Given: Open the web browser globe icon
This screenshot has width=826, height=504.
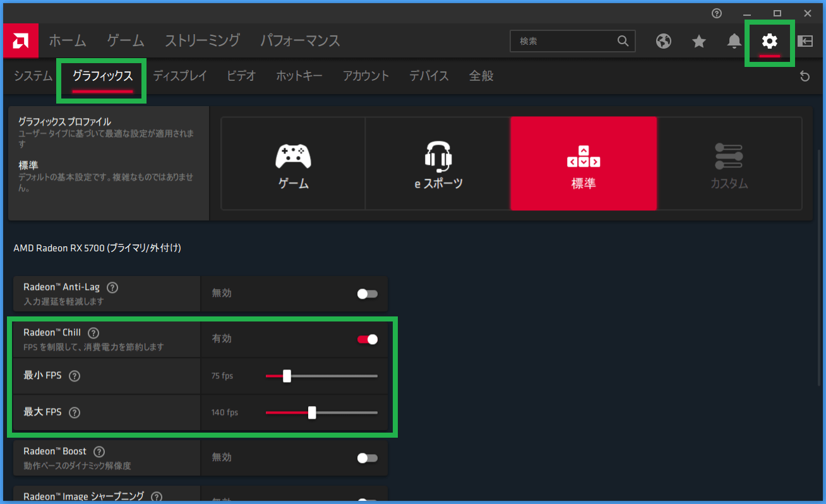Looking at the screenshot, I should (x=663, y=41).
